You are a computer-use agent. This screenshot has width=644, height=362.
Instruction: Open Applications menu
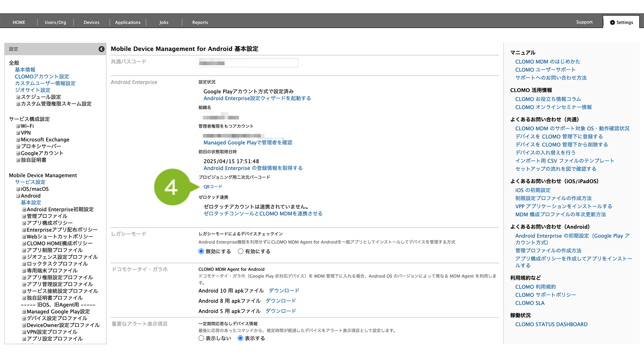tap(128, 22)
